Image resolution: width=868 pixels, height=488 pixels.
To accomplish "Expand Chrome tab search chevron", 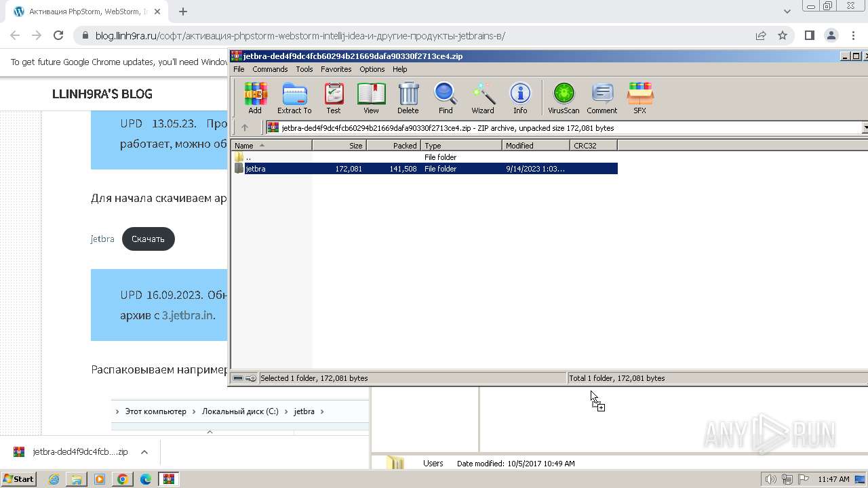I will point(787,12).
